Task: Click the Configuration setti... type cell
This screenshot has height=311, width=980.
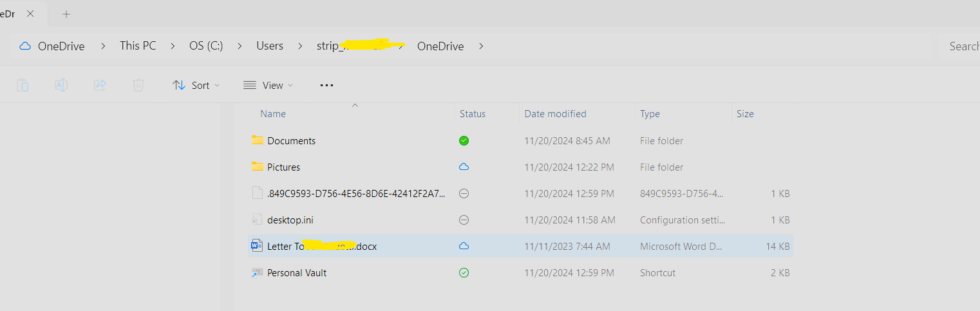Action: tap(683, 220)
